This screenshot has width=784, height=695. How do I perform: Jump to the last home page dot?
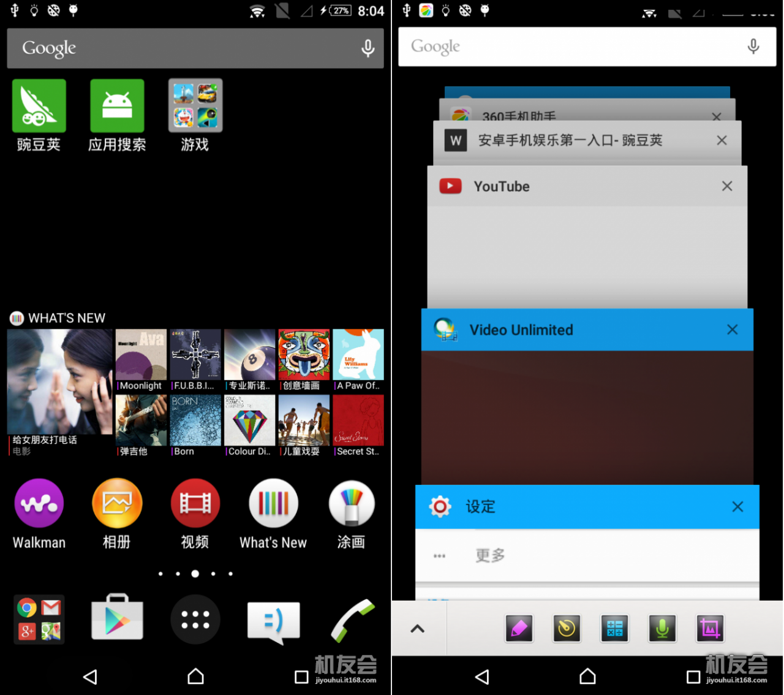click(230, 574)
